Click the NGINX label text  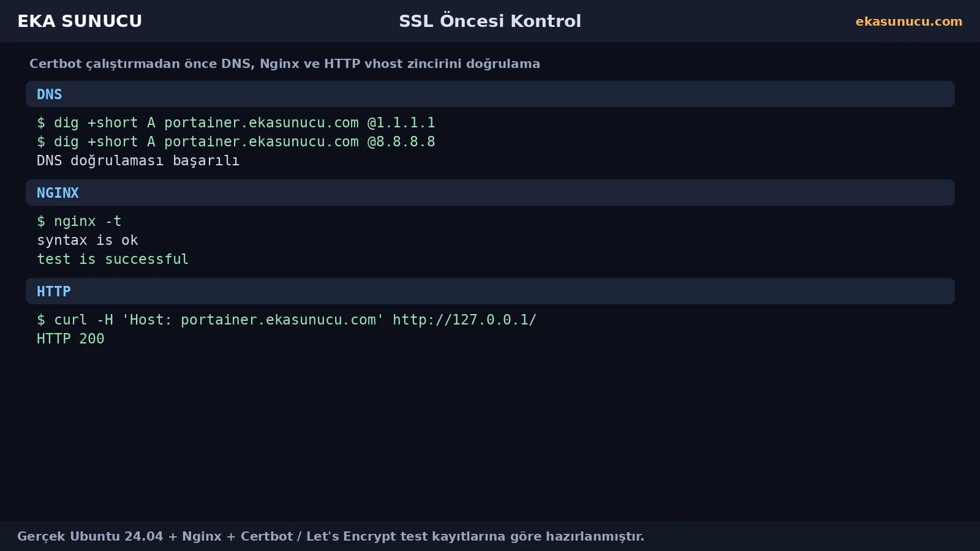tap(58, 193)
